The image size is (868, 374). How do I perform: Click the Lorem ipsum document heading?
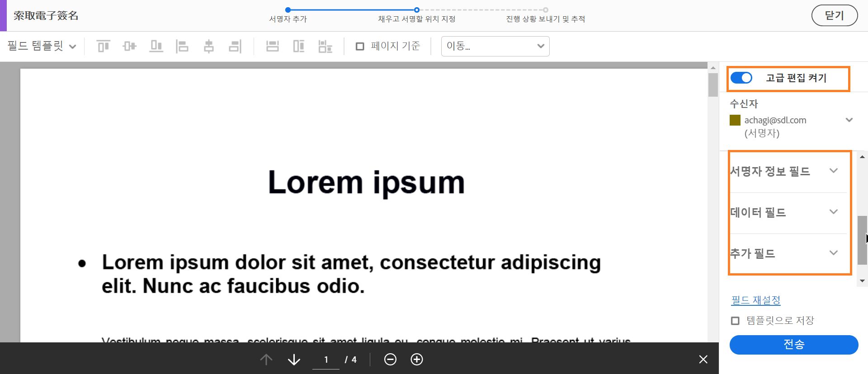pos(366,183)
